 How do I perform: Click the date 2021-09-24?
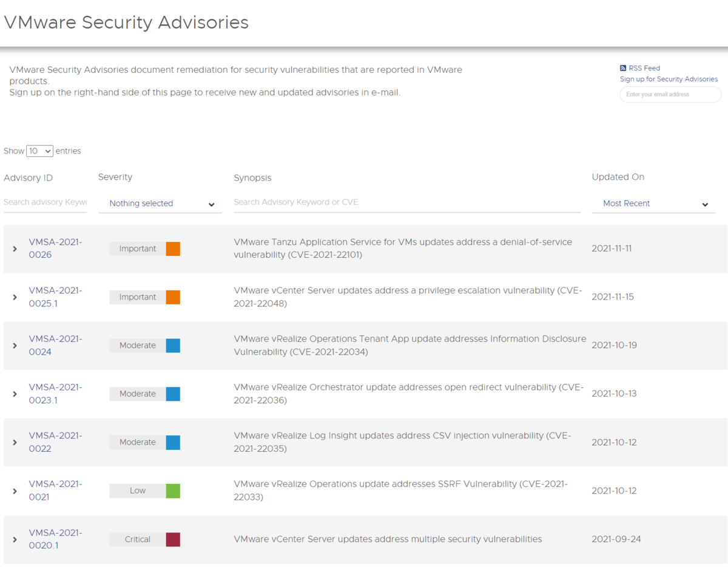[x=616, y=539]
